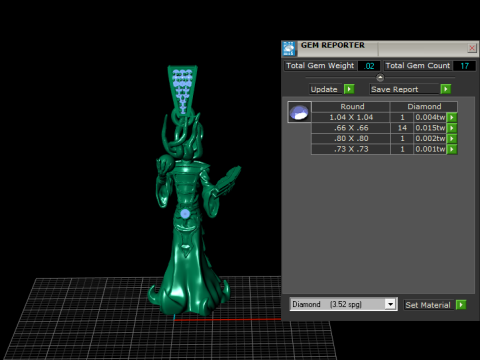Select the round gem on the figure's waist
Image resolution: width=480 pixels, height=360 pixels.
pos(185,214)
